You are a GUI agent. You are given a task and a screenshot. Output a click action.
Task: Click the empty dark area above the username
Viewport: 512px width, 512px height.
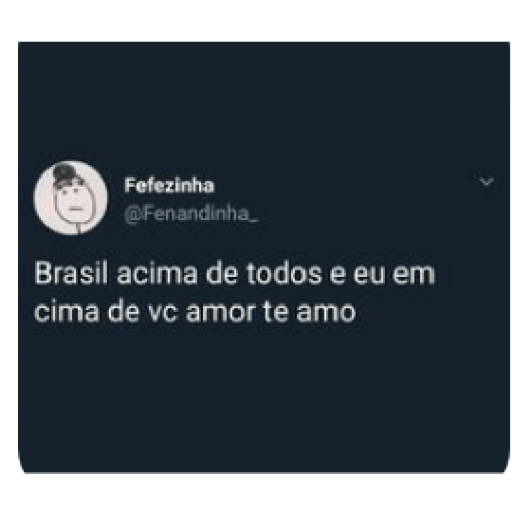(x=263, y=100)
